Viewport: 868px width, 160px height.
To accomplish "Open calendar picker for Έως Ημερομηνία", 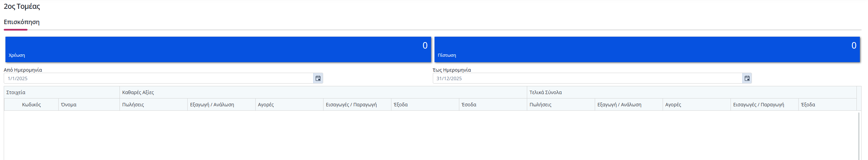I will point(747,78).
